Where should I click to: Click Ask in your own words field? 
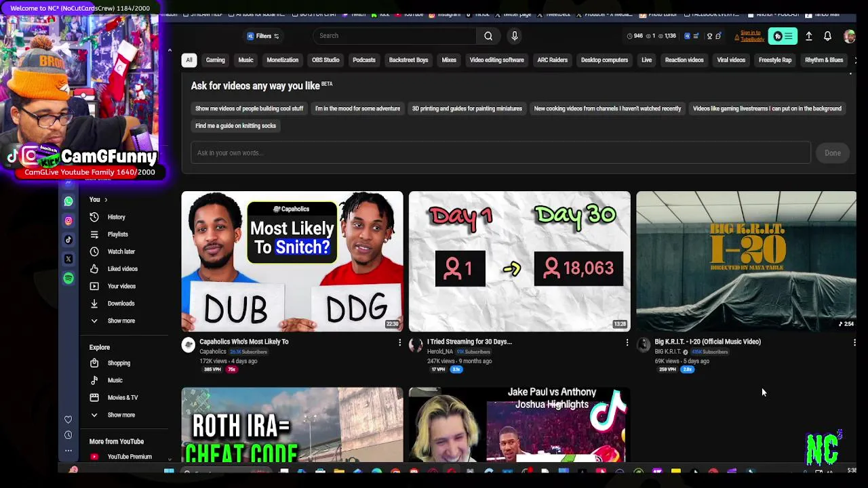pyautogui.click(x=500, y=153)
